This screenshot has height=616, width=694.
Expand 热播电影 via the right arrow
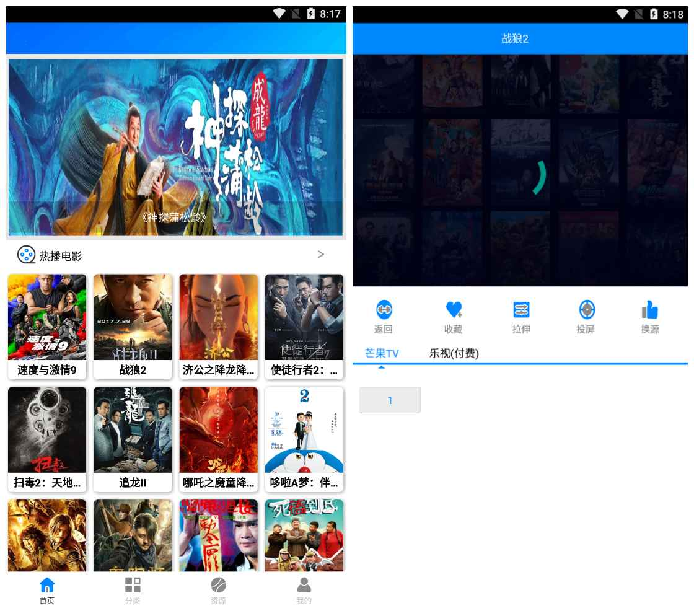coord(321,254)
